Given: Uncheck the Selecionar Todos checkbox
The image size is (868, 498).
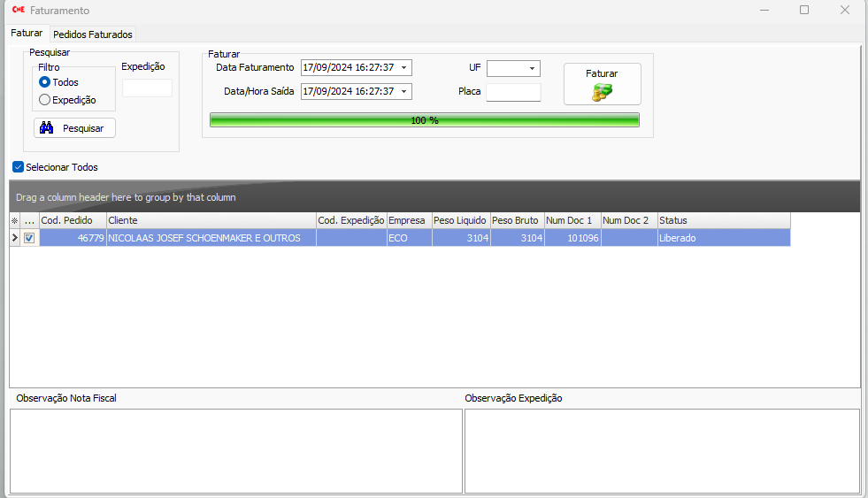Looking at the screenshot, I should point(19,167).
